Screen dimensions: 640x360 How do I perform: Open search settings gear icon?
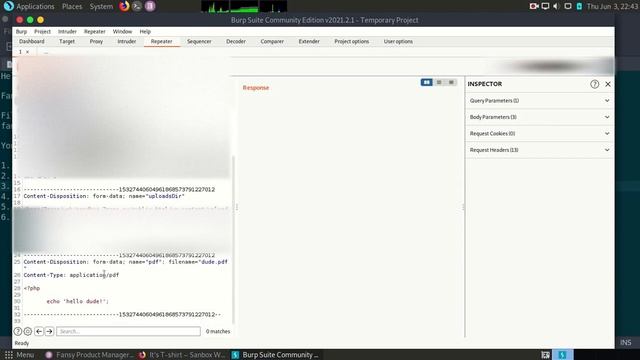pyautogui.click(x=28, y=331)
